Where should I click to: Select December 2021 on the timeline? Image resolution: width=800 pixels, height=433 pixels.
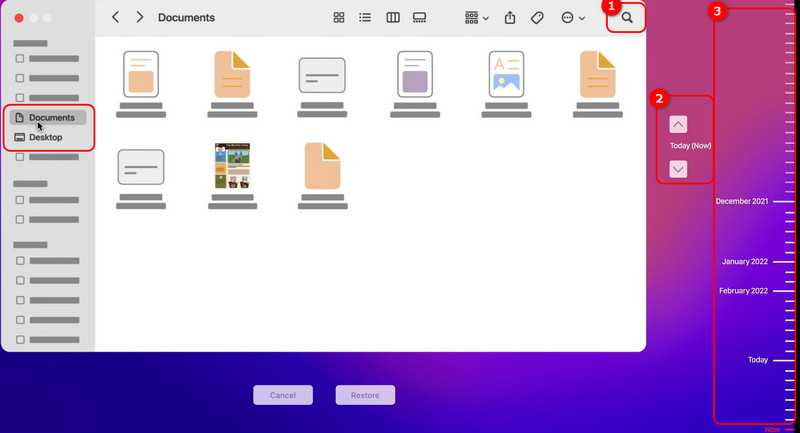742,201
